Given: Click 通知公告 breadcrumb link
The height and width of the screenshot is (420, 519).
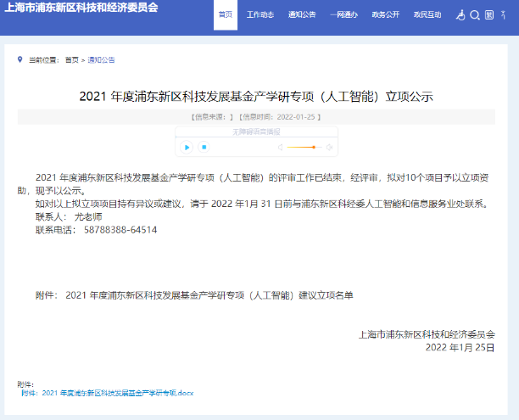Looking at the screenshot, I should click(101, 60).
